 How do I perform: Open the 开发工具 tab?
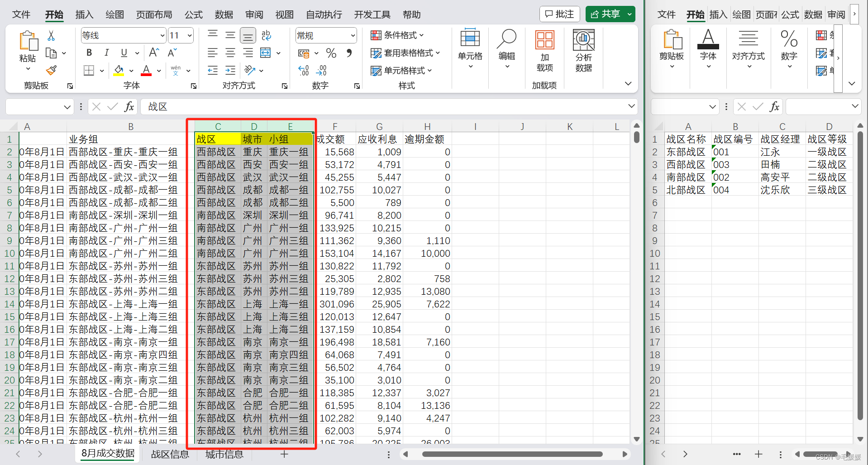coord(372,14)
